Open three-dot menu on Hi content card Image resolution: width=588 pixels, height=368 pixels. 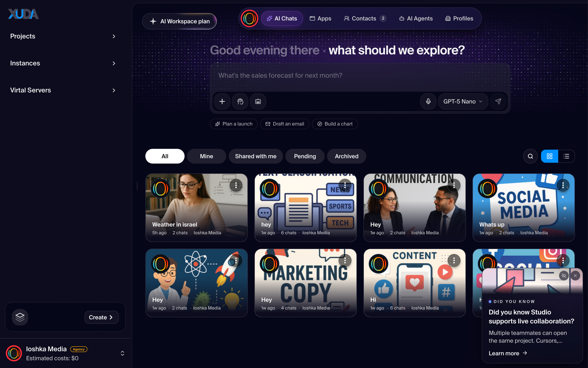coord(454,260)
